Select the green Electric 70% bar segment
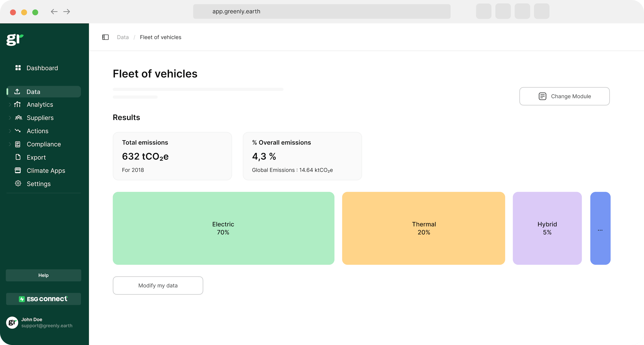Screen dimensions: 644x345 coord(223,228)
